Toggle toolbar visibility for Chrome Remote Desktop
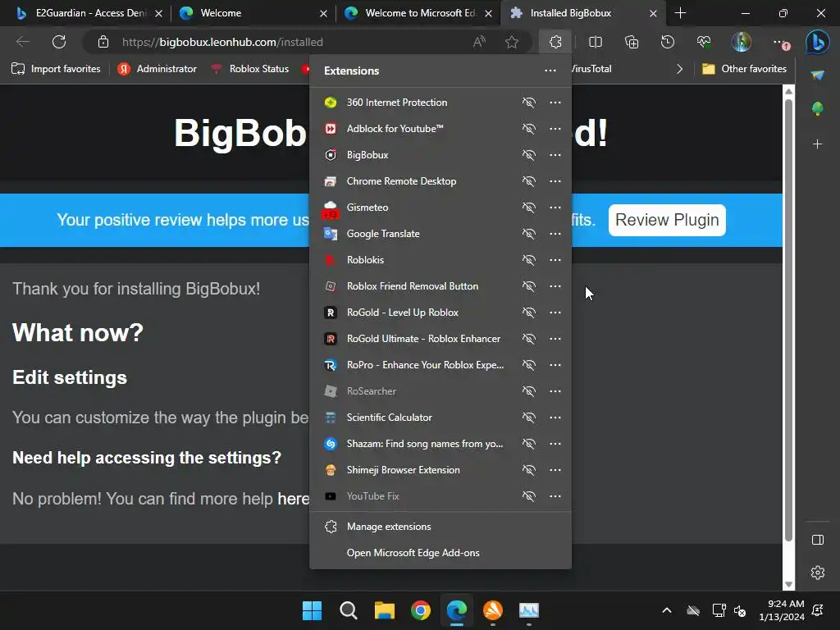The width and height of the screenshot is (840, 630). click(x=529, y=181)
